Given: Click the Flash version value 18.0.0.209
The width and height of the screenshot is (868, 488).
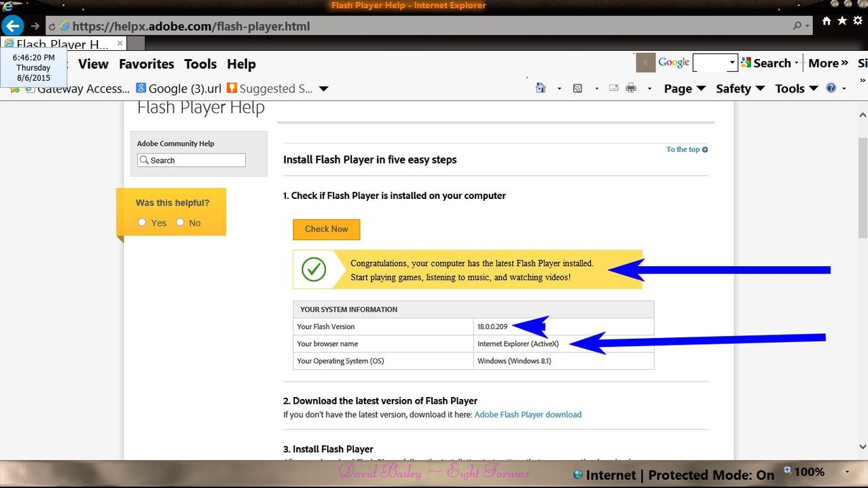Looking at the screenshot, I should (492, 326).
